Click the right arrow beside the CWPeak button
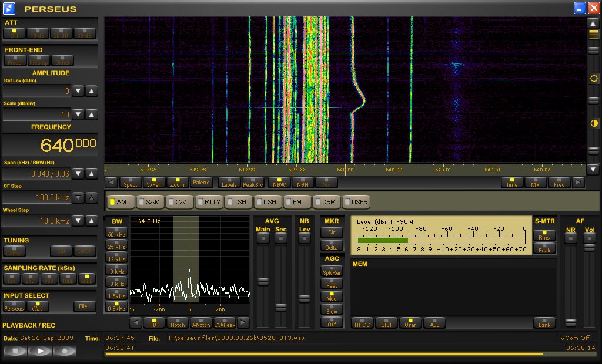Viewport: 602px width, 364px height. tap(243, 322)
